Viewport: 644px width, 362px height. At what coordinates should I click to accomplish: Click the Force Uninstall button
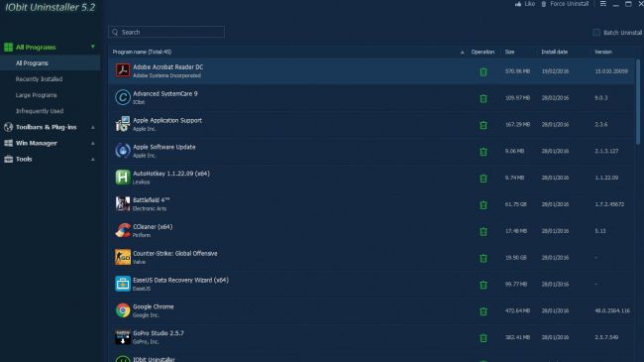tap(565, 4)
